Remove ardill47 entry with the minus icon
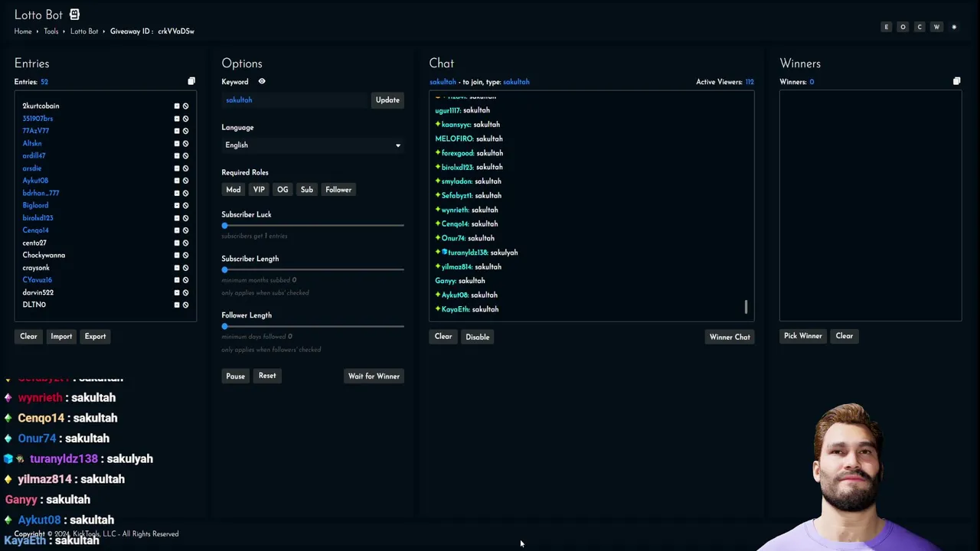Viewport: 980px width, 551px height. click(x=177, y=156)
